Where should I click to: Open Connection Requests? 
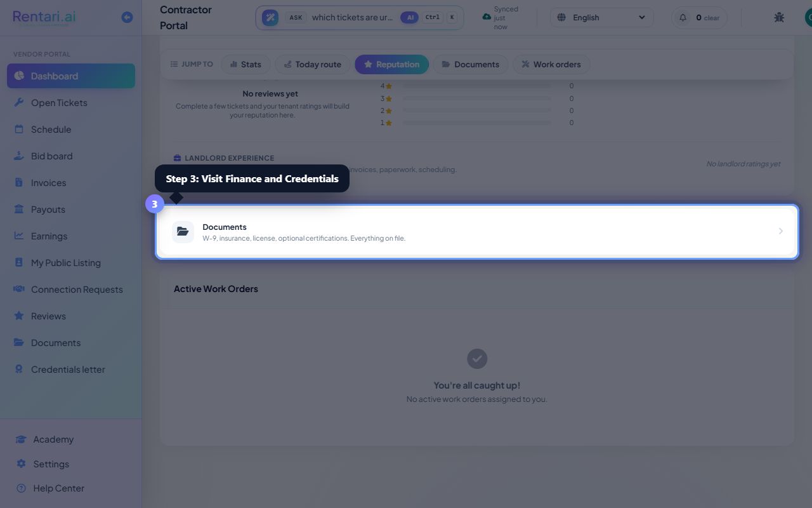pos(71,289)
